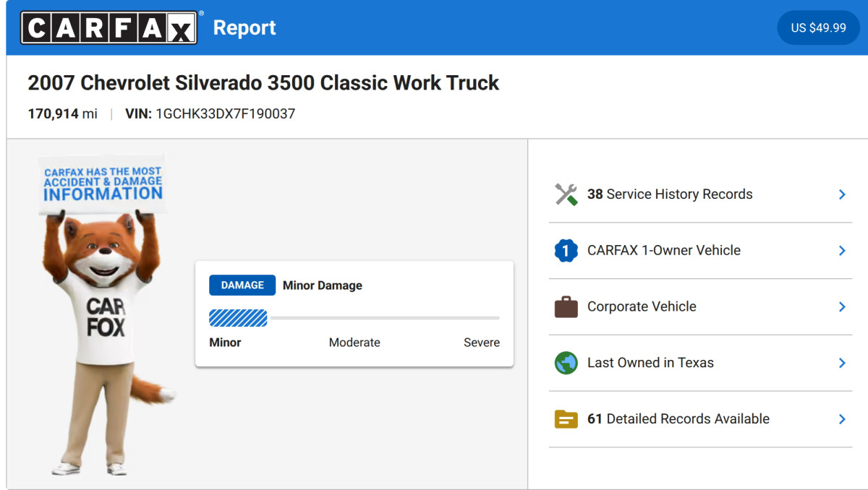Expand 61 Detailed Records Available chevron
This screenshot has width=868, height=490.
(x=842, y=419)
